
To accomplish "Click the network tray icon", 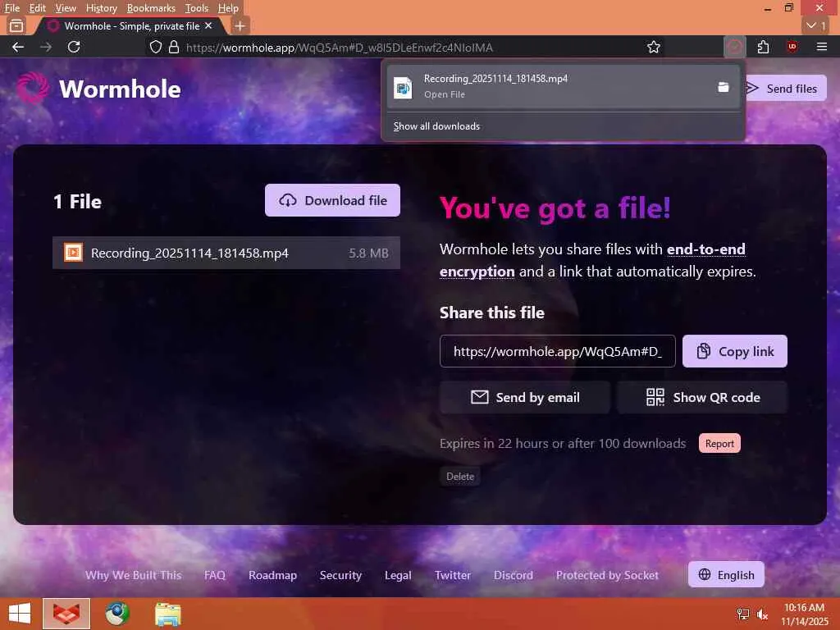I will (742, 614).
